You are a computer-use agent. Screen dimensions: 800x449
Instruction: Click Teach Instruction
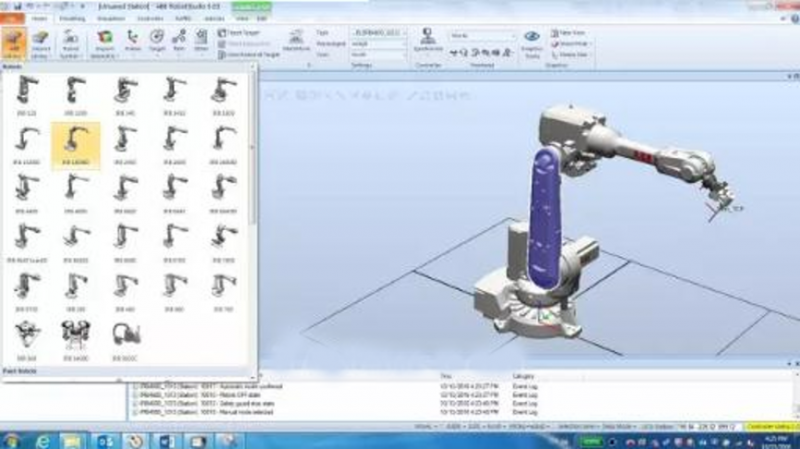click(x=244, y=44)
